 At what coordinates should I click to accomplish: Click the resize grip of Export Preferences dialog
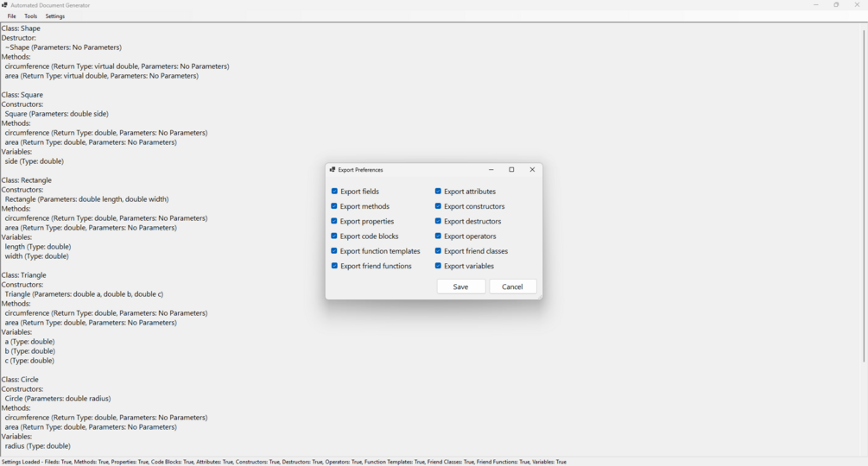click(540, 297)
